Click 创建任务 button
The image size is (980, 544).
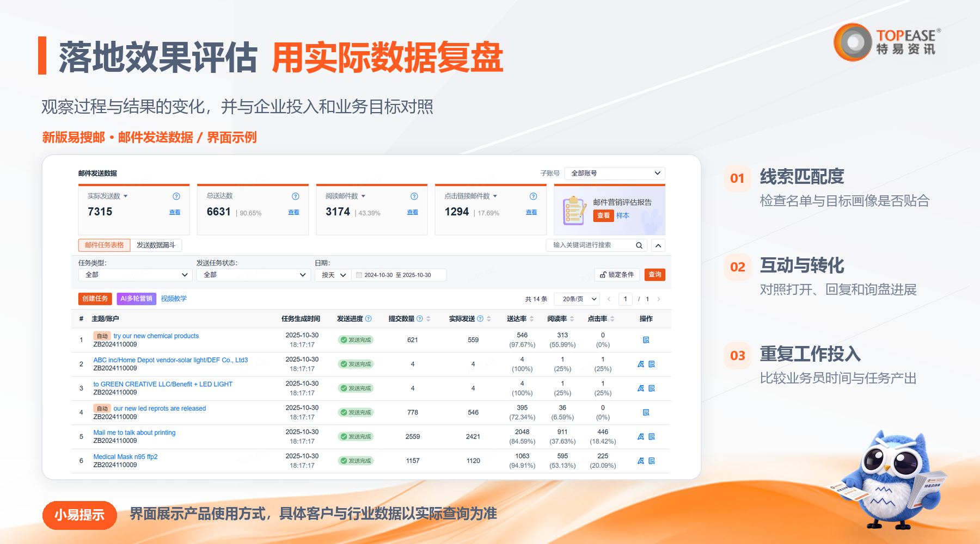(x=95, y=299)
